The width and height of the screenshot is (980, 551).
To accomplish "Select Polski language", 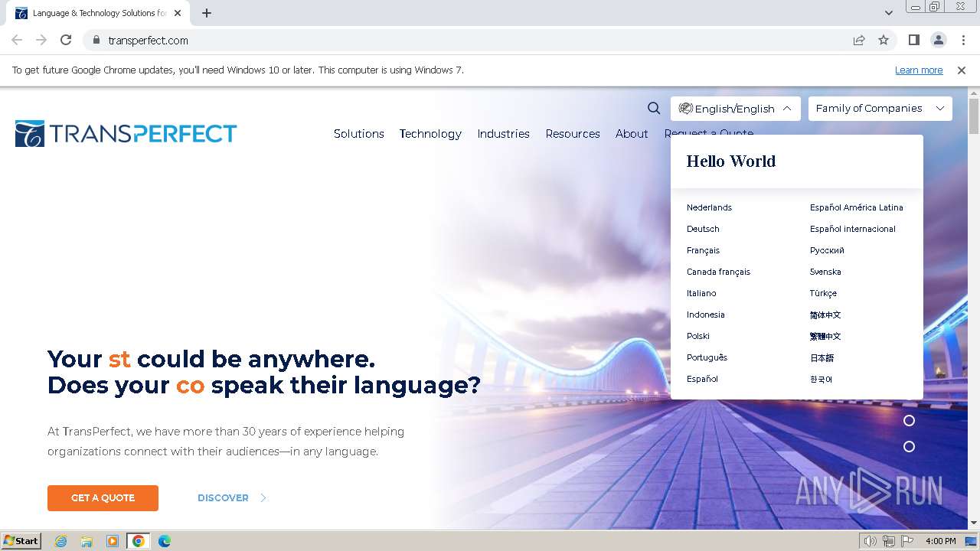I will tap(698, 336).
